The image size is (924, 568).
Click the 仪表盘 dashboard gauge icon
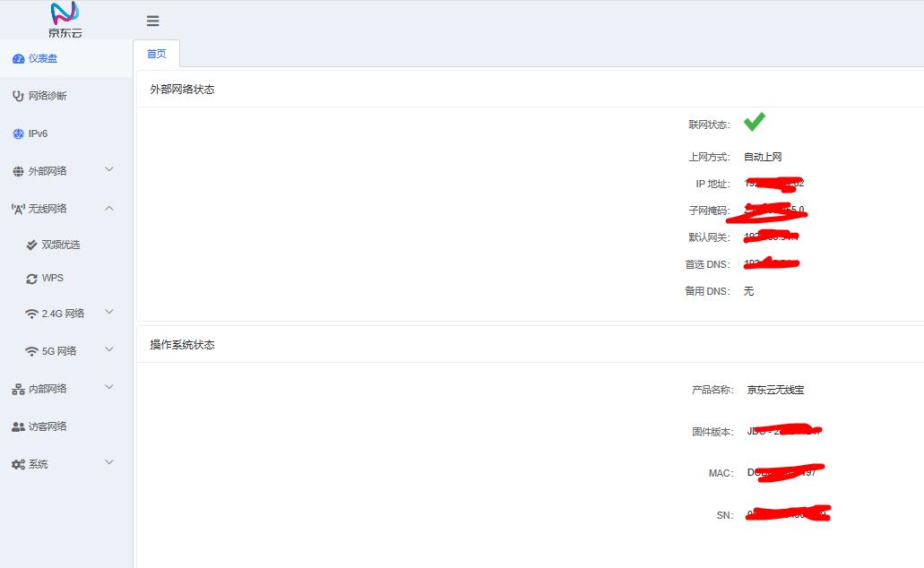click(x=18, y=58)
